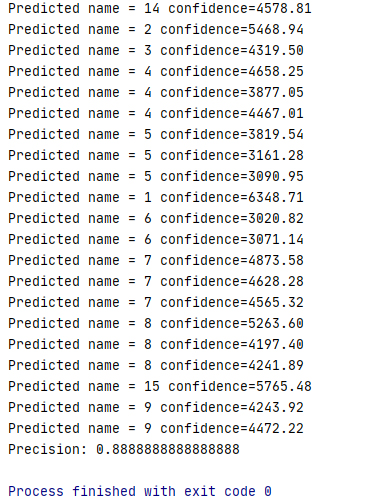
Task: Click the line showing confidence=4319.50
Action: tap(156, 50)
